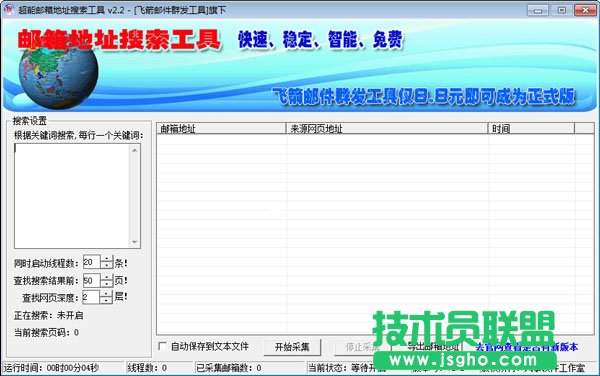Click 正在搜索: 未开启 label
The width and height of the screenshot is (600, 376).
(48, 316)
